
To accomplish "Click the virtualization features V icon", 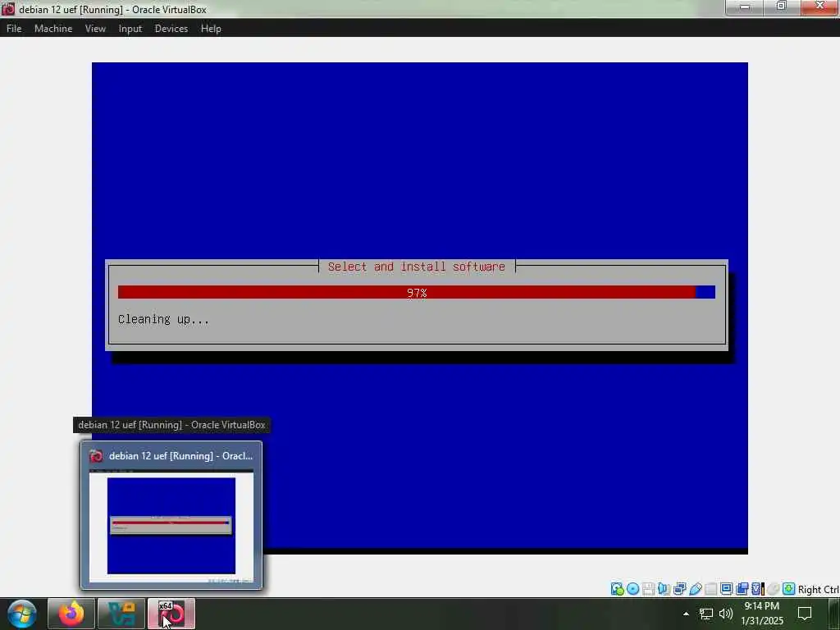I will pyautogui.click(x=757, y=589).
